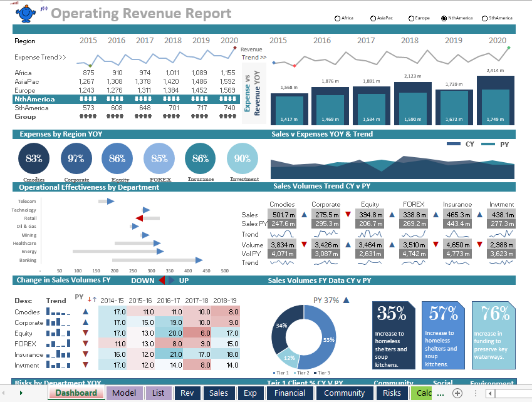The width and height of the screenshot is (532, 402).
Task: Click the 76% preserve waterways card
Action: [493, 335]
